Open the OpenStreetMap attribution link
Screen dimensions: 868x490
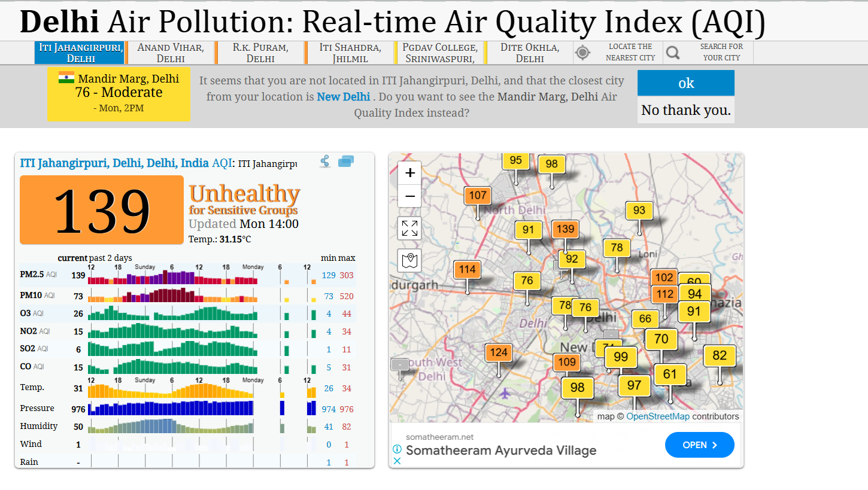tap(658, 416)
